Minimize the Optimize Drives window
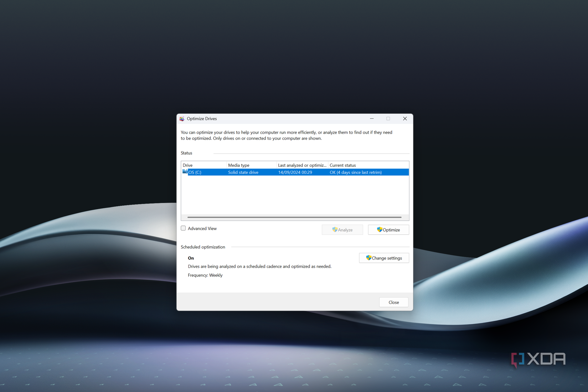The width and height of the screenshot is (588, 392). click(x=372, y=119)
